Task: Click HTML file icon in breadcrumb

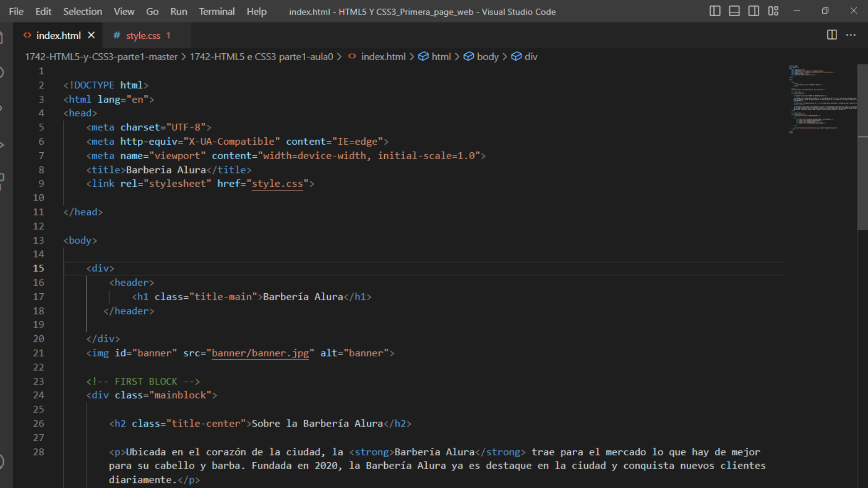Action: click(x=352, y=56)
